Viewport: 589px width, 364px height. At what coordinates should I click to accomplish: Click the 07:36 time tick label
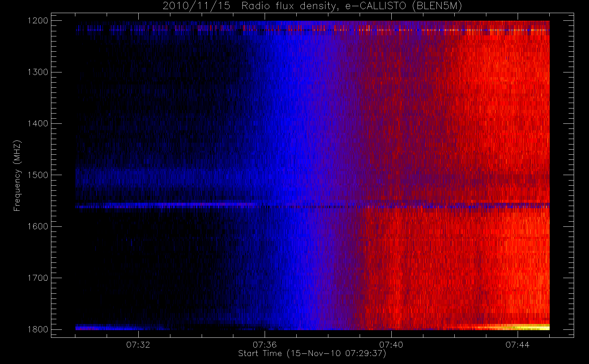coord(265,345)
